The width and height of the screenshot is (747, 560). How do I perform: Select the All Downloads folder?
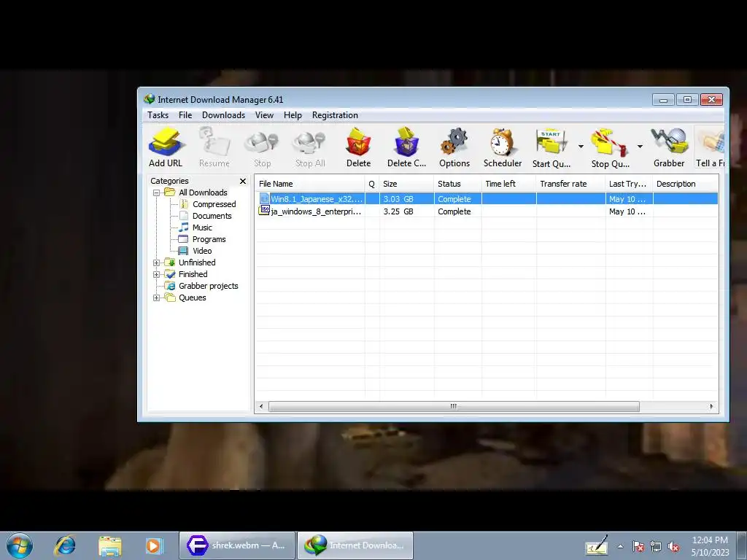[203, 192]
